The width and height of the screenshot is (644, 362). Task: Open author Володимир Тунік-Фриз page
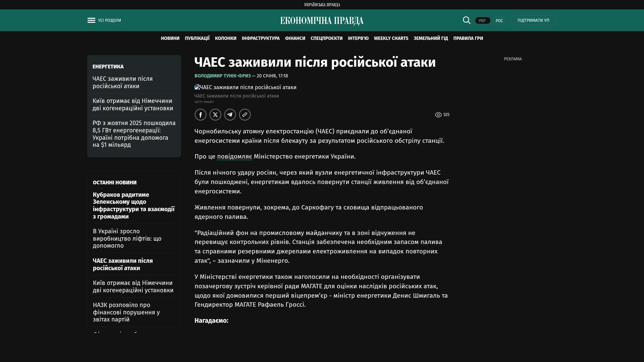[x=222, y=76]
